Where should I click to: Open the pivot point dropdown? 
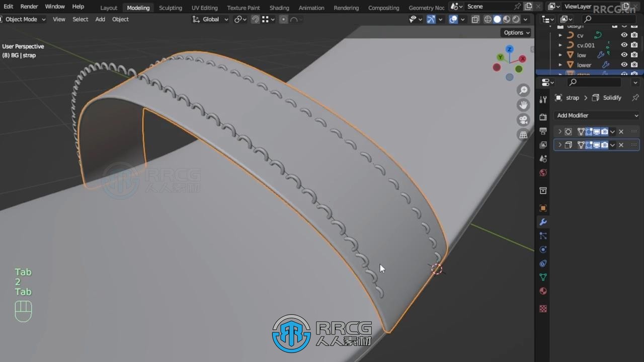[x=240, y=19]
